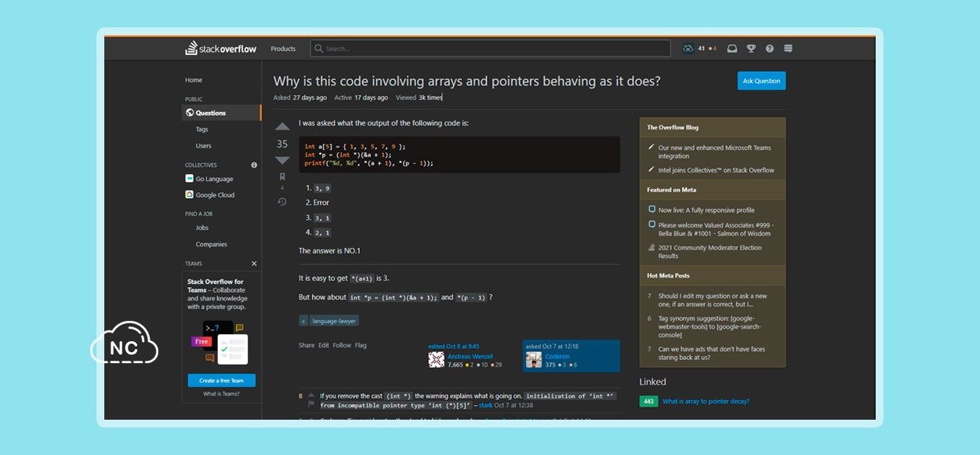The height and width of the screenshot is (455, 980).
Task: Open 'What is array to pointer decay?' link
Action: (706, 401)
